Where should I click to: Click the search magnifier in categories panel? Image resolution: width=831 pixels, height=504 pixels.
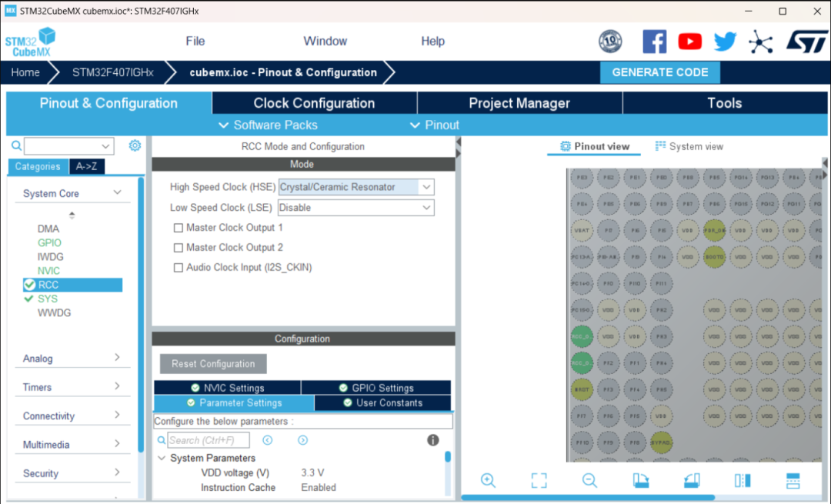click(x=16, y=145)
